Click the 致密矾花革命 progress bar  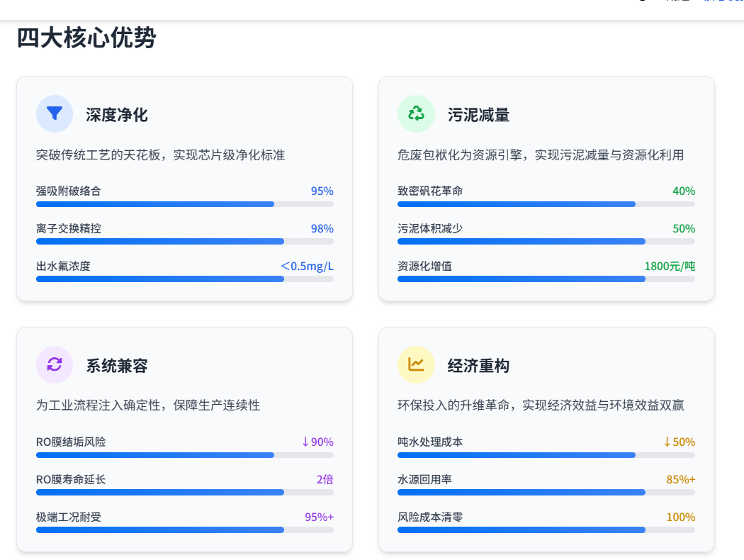pyautogui.click(x=546, y=204)
